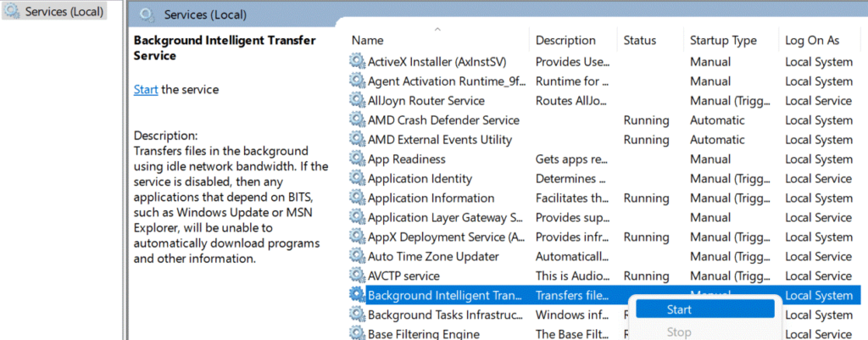
Task: Click the Background Intelligent Transfer gear icon
Action: click(x=358, y=295)
